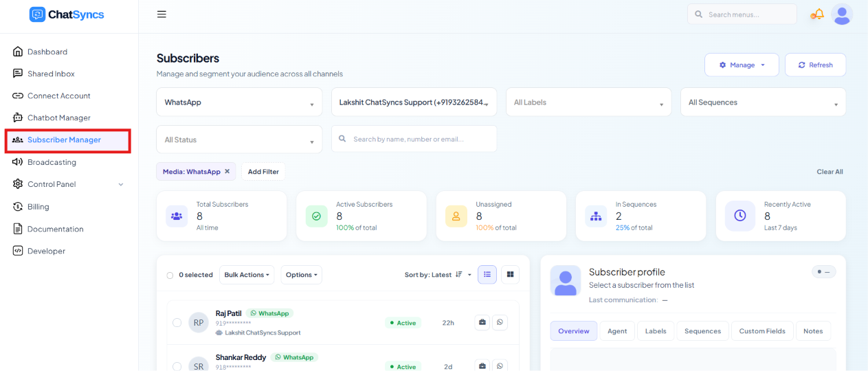Toggle the subscriber profile status switch
The image size is (868, 371).
point(823,272)
